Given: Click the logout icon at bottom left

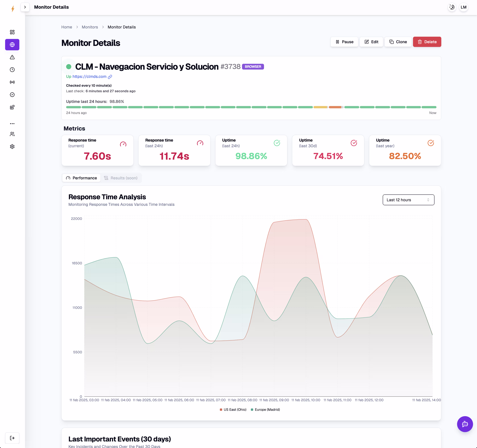Looking at the screenshot, I should (12, 438).
